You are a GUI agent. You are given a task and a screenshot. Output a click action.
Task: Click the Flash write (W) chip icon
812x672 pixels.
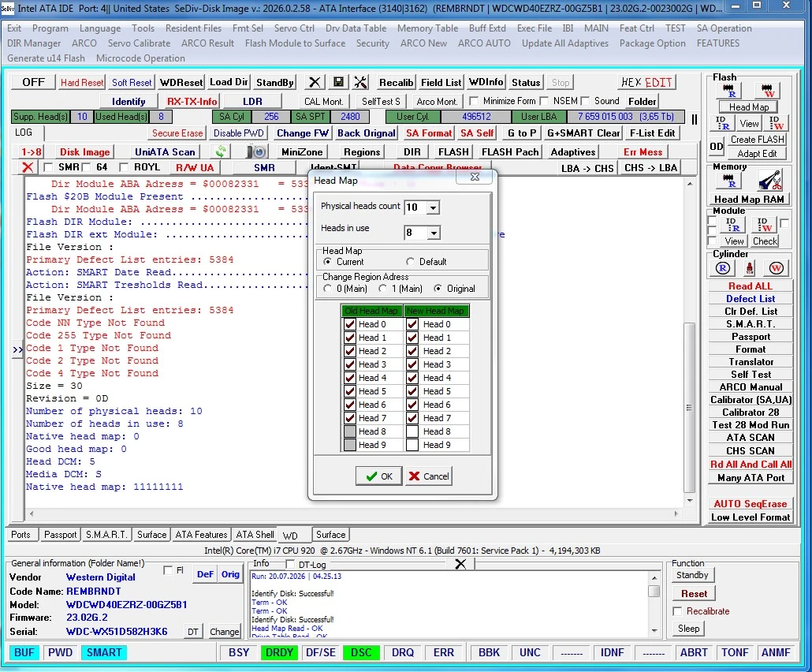tap(768, 90)
